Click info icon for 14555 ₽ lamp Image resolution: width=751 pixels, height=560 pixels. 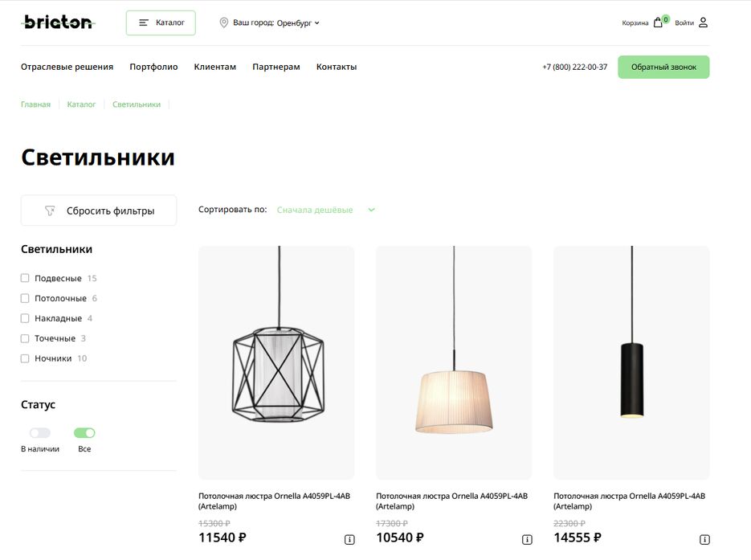point(704,540)
